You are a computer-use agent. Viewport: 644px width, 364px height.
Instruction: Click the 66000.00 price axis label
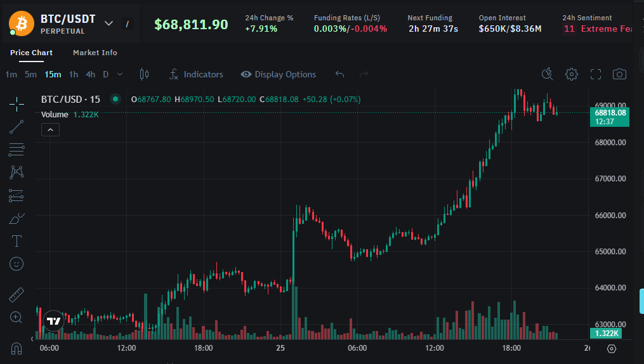pyautogui.click(x=610, y=215)
